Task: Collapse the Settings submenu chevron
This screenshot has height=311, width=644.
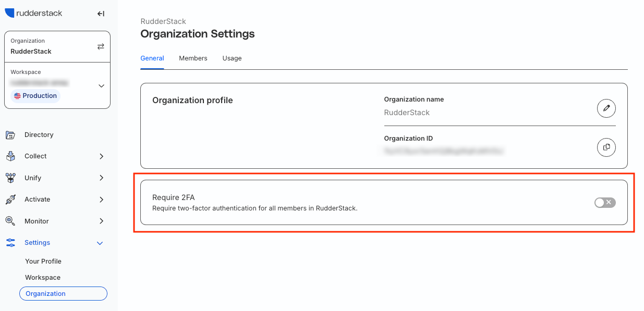Action: coord(100,243)
